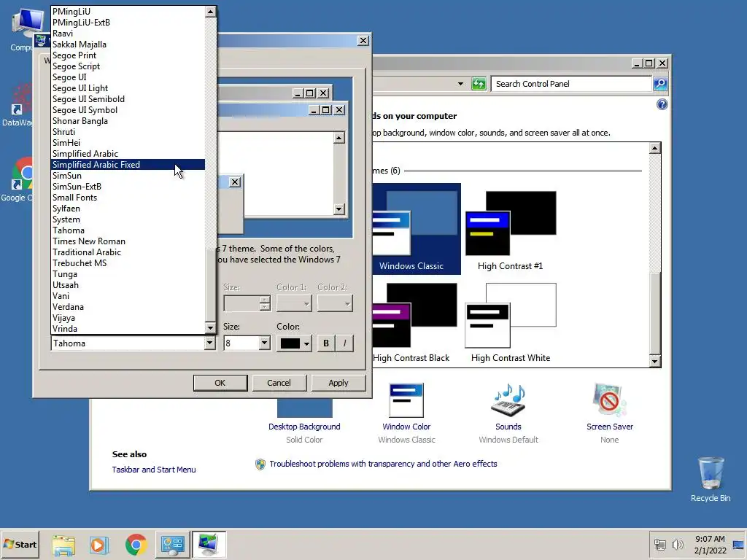
Task: Choose Vrinda font
Action: tap(128, 329)
